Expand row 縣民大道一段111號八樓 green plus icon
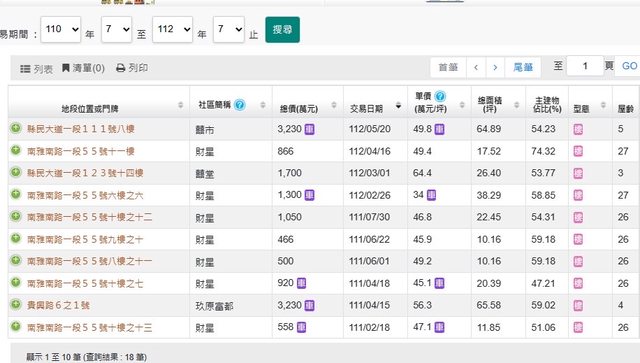The width and height of the screenshot is (640, 363). point(16,128)
